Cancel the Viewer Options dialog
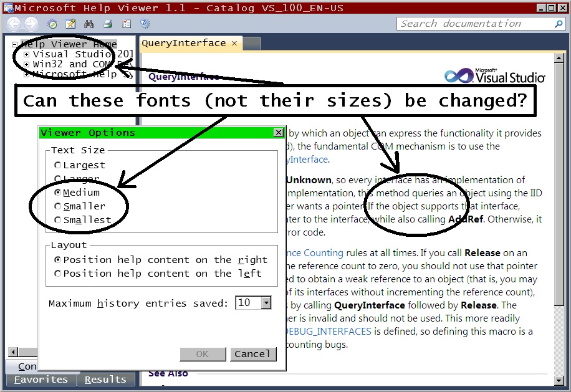The width and height of the screenshot is (571, 392). click(x=253, y=354)
